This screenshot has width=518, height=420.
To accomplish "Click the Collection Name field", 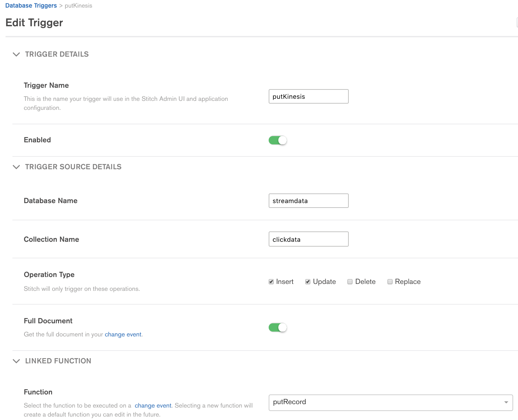I will tap(309, 239).
